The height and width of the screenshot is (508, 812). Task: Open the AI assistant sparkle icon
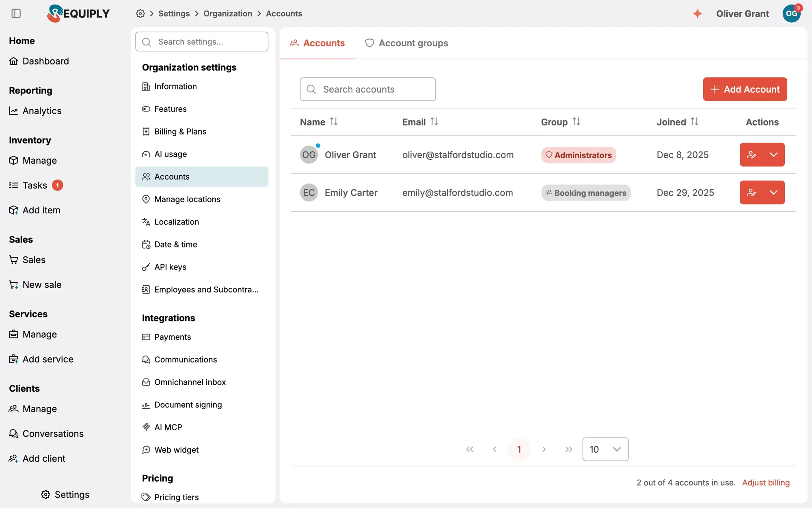[x=697, y=13]
